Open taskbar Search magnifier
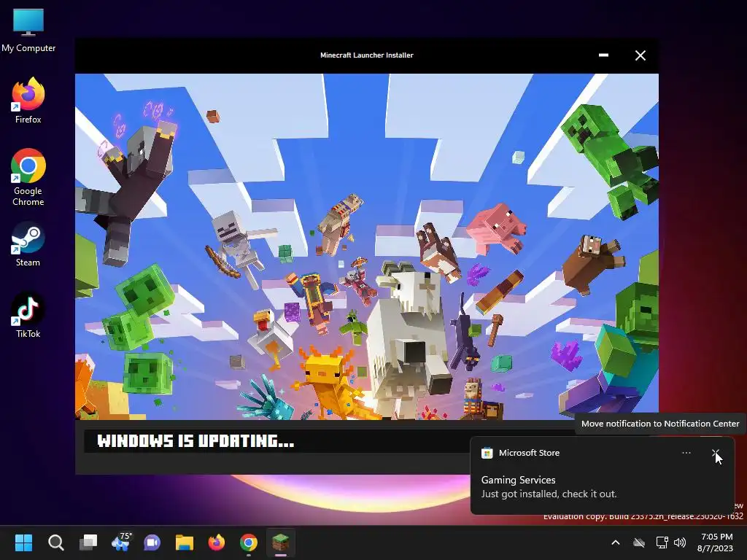The image size is (747, 560). (x=55, y=542)
